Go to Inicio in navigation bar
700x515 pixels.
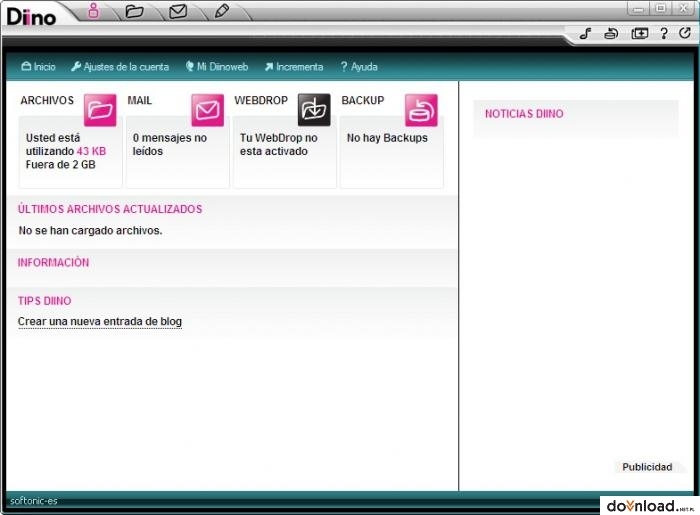click(x=38, y=67)
